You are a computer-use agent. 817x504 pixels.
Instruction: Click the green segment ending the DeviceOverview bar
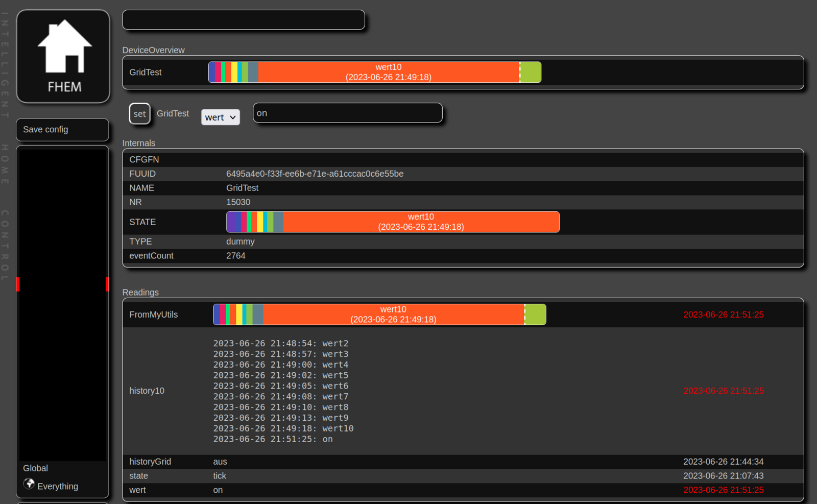531,73
